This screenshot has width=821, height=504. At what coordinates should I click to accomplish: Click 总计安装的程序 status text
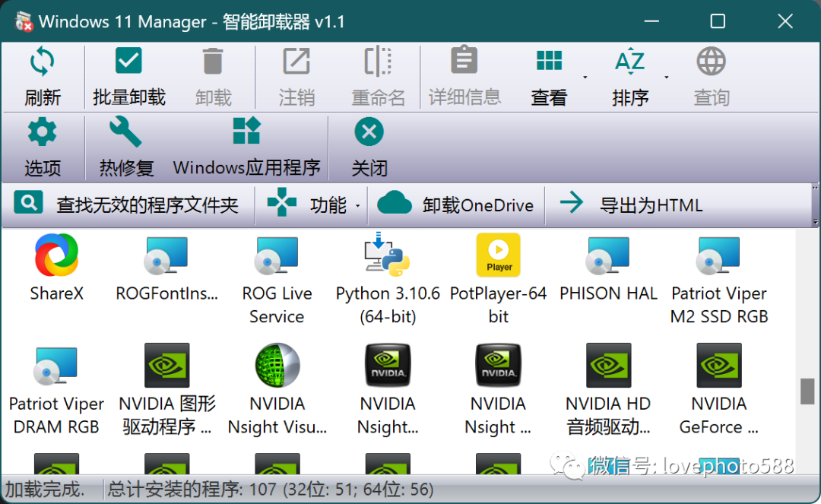(x=270, y=490)
